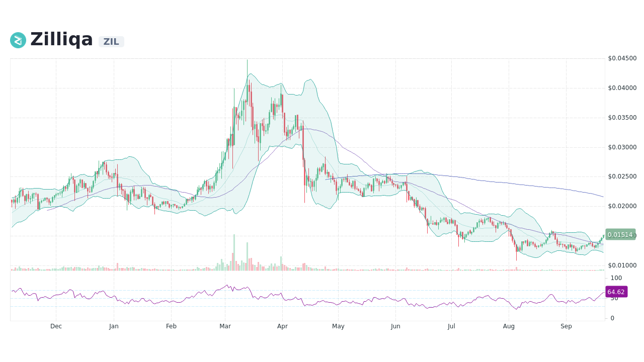The image size is (644, 362).
Task: Click the Aug date axis label
Action: point(509,326)
